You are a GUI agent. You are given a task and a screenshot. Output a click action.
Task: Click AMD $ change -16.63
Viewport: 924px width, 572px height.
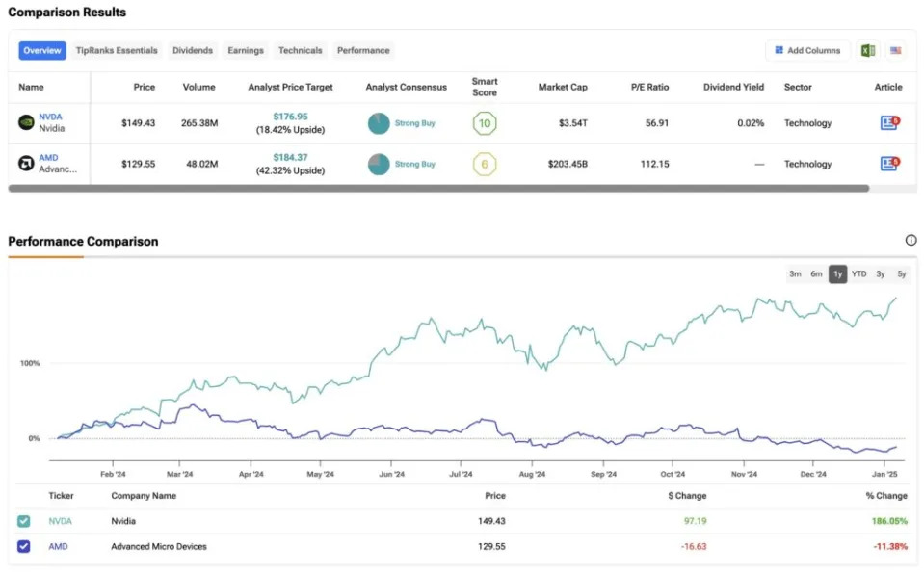tap(694, 547)
